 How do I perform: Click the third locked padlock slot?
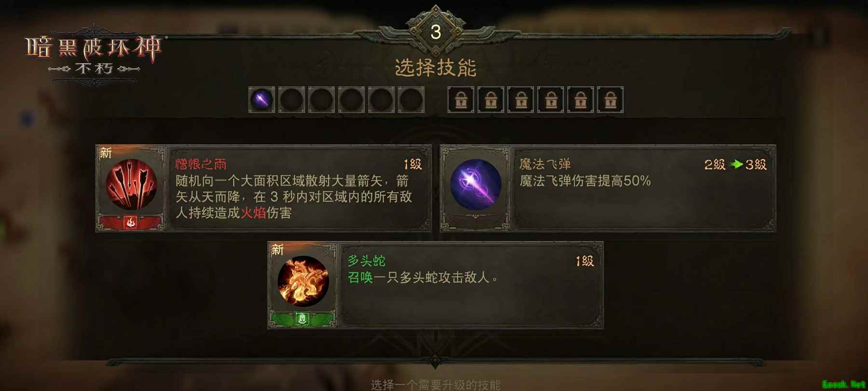click(521, 100)
